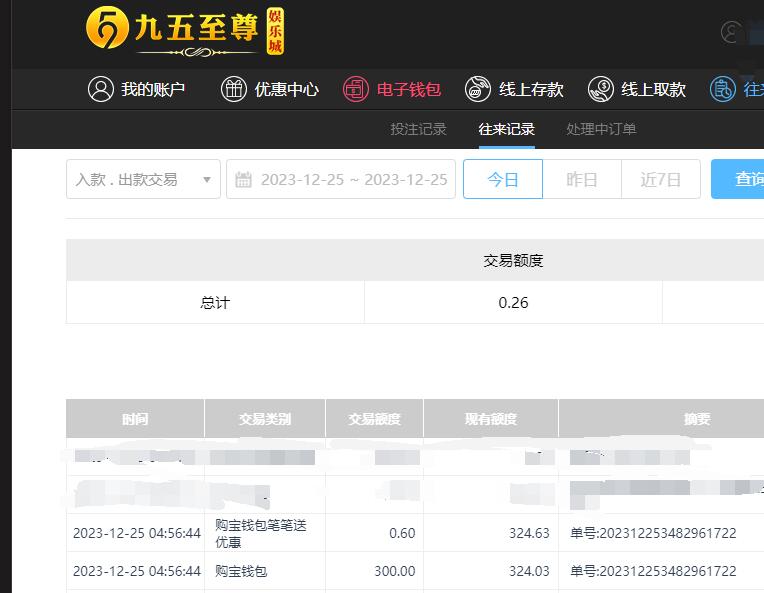
Task: Select the 电子钱包 wallet icon
Action: click(356, 89)
